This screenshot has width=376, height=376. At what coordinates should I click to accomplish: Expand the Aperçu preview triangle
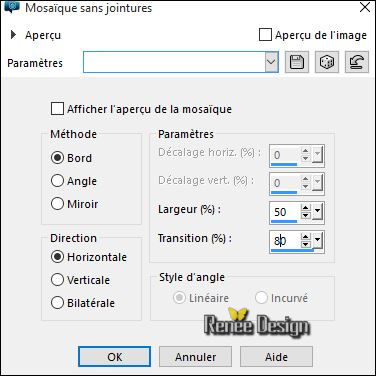click(13, 35)
